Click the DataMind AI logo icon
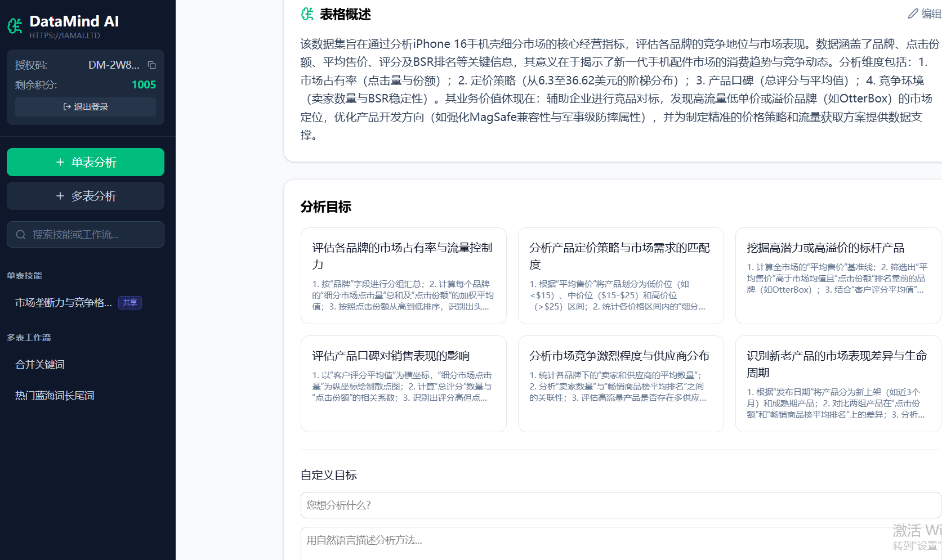The width and height of the screenshot is (942, 560). 15,26
